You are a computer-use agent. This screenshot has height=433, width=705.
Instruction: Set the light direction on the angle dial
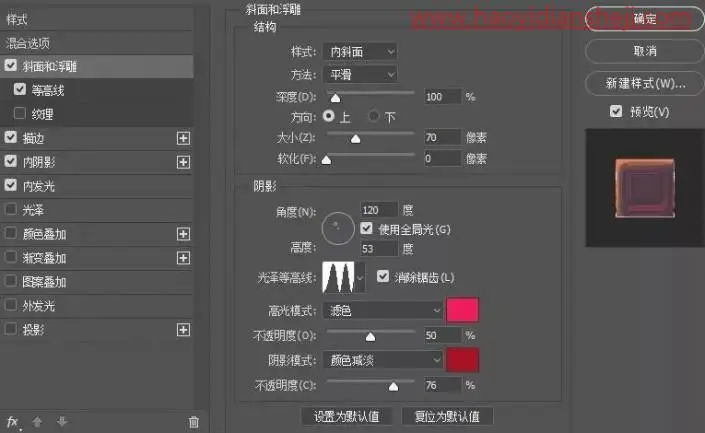click(338, 228)
